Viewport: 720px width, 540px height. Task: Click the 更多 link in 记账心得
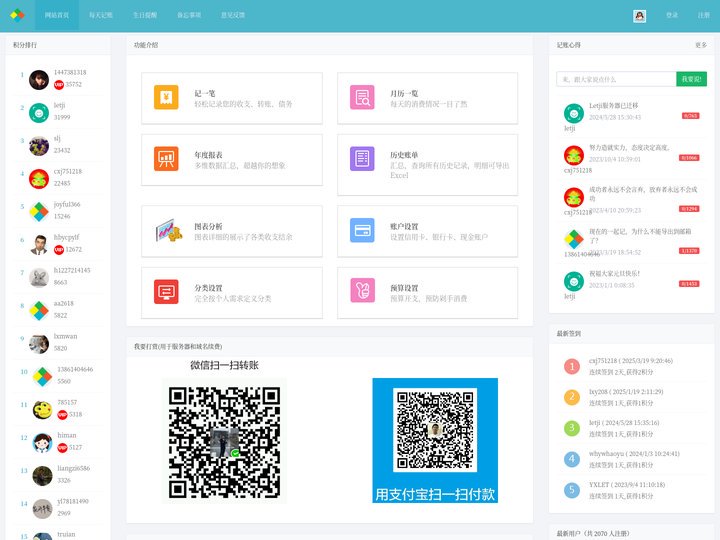(701, 45)
